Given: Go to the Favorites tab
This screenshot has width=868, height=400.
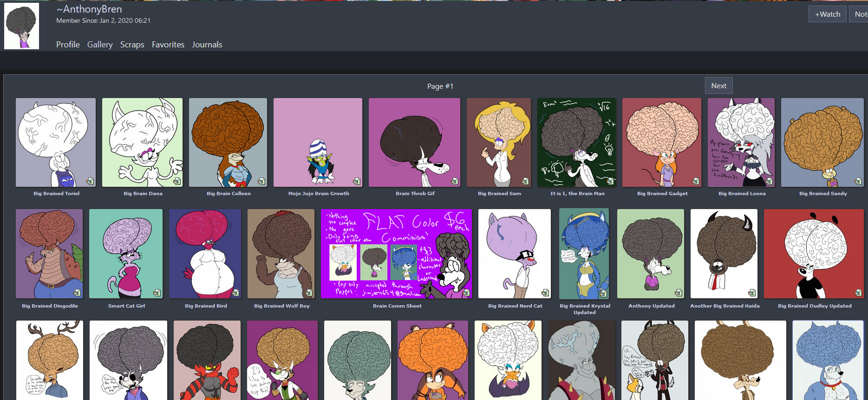Looking at the screenshot, I should pos(168,45).
